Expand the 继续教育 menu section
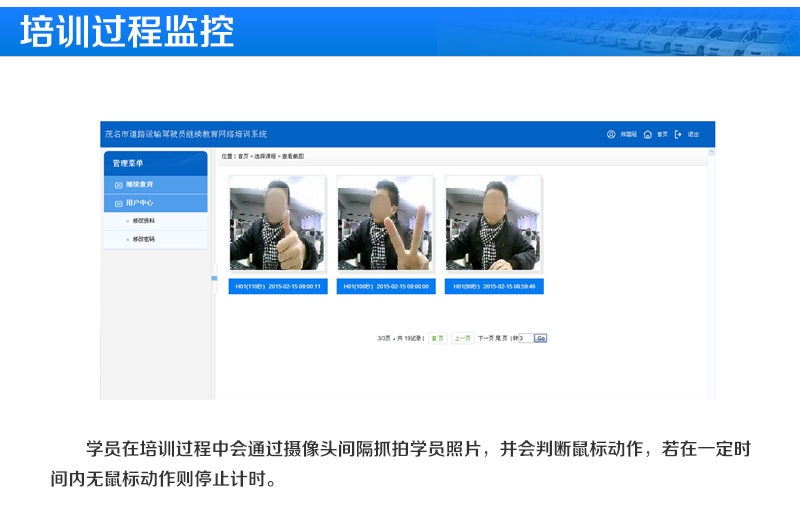800x517 pixels. [140, 185]
